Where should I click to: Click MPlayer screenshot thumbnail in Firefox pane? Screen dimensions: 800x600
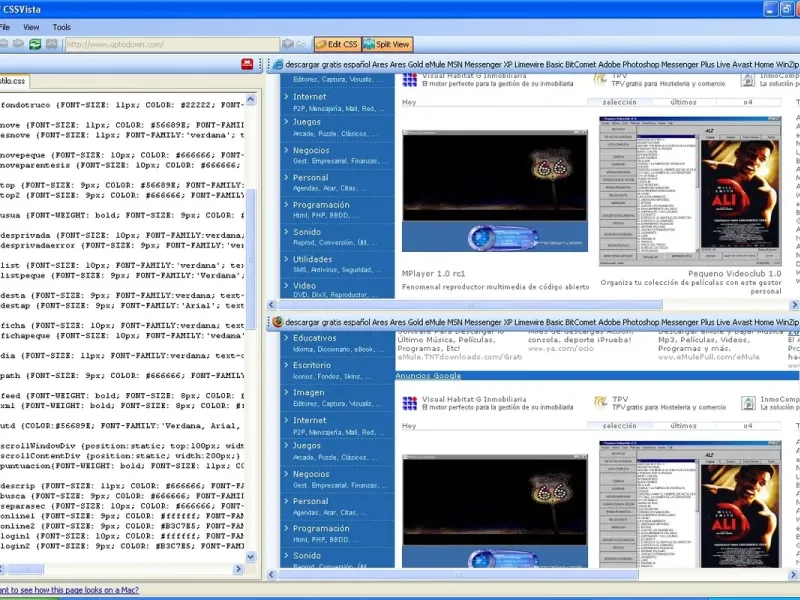[x=495, y=511]
